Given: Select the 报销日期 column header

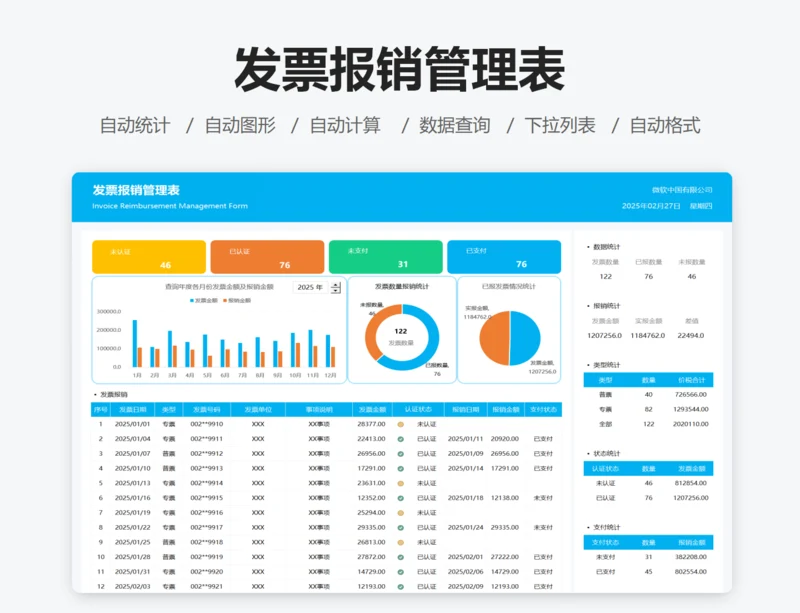Looking at the screenshot, I should [x=465, y=409].
